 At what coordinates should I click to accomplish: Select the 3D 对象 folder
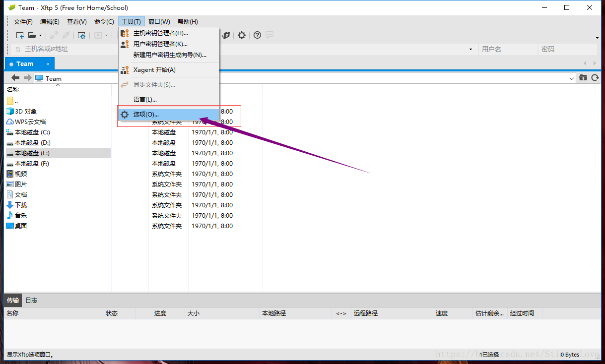coord(21,112)
